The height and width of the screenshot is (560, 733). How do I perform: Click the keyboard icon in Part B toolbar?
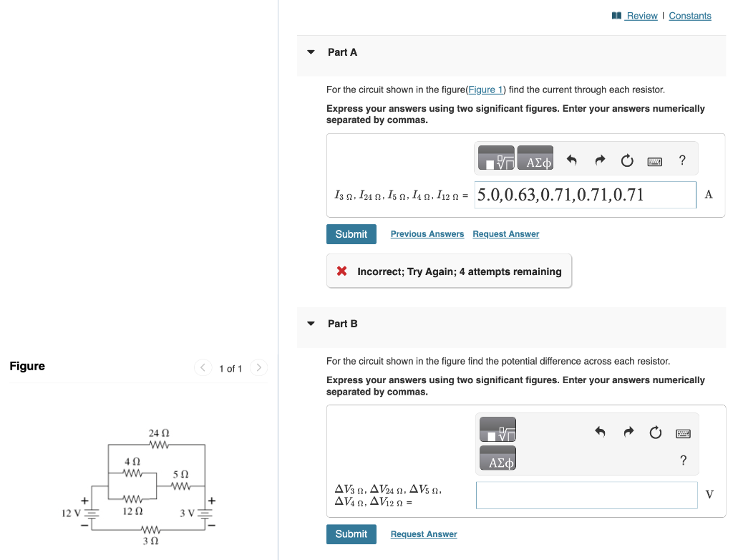point(682,433)
